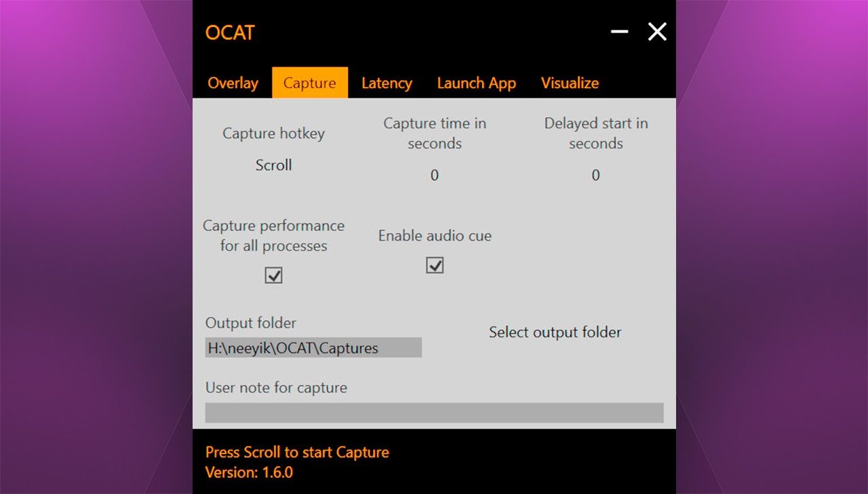Switch to the Overlay tab

(233, 83)
